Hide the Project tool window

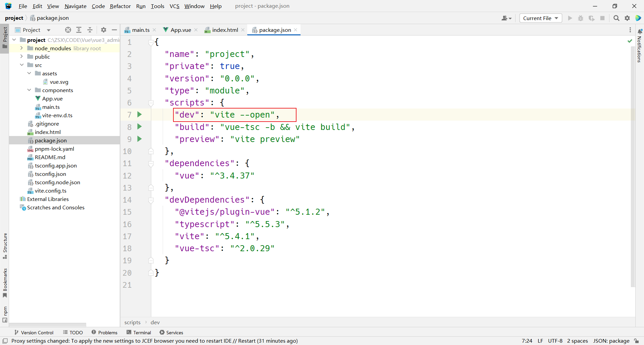pos(114,30)
